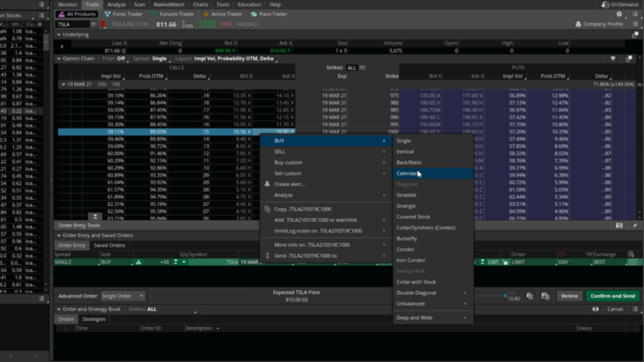
Task: Click the pin icon in Order Entry Tools bar
Action: [x=635, y=226]
